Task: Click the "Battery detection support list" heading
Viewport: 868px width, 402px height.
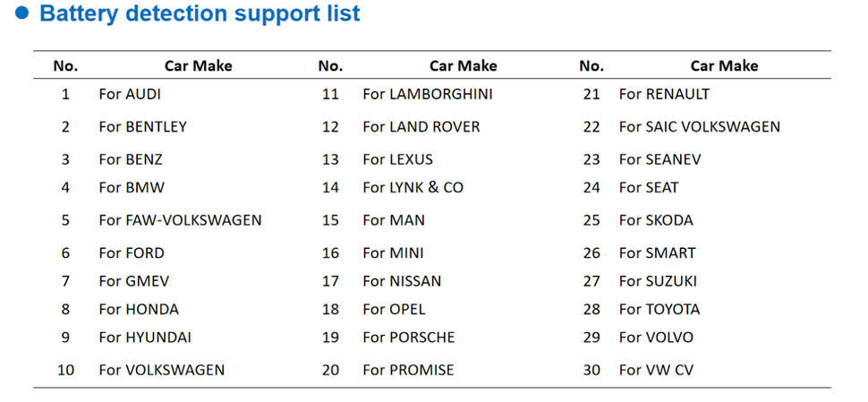Action: [200, 13]
